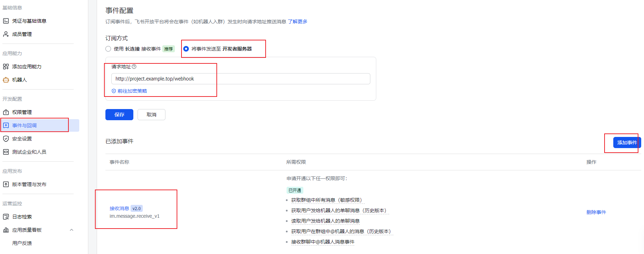Select the 使用长连接接收事件 radio option

click(108, 49)
